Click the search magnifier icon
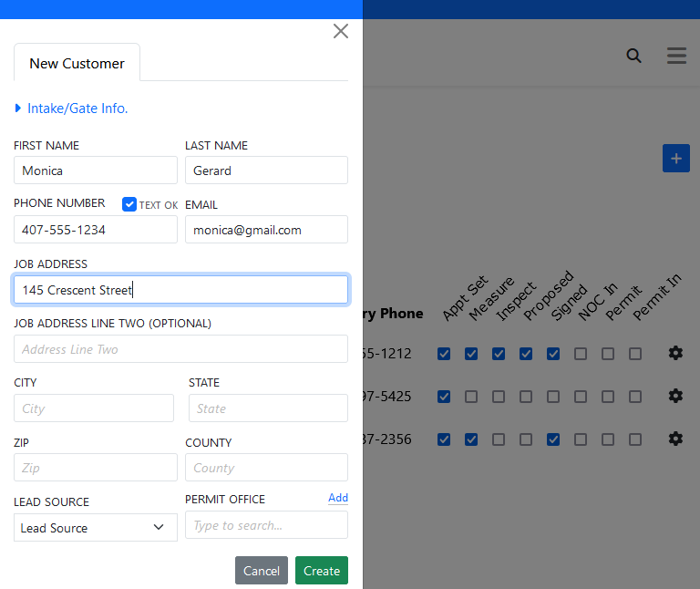Screen dimensions: 700x589 coord(633,56)
